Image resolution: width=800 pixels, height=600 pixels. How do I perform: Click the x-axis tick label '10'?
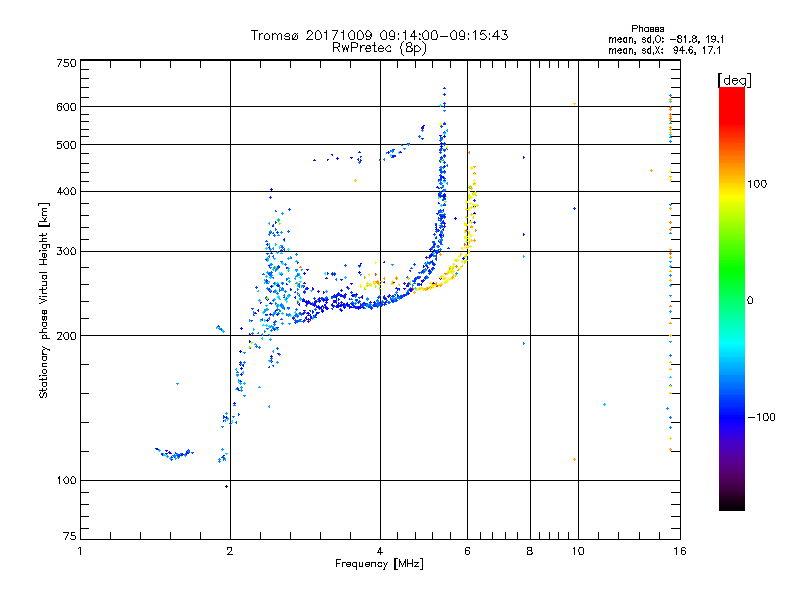point(578,551)
